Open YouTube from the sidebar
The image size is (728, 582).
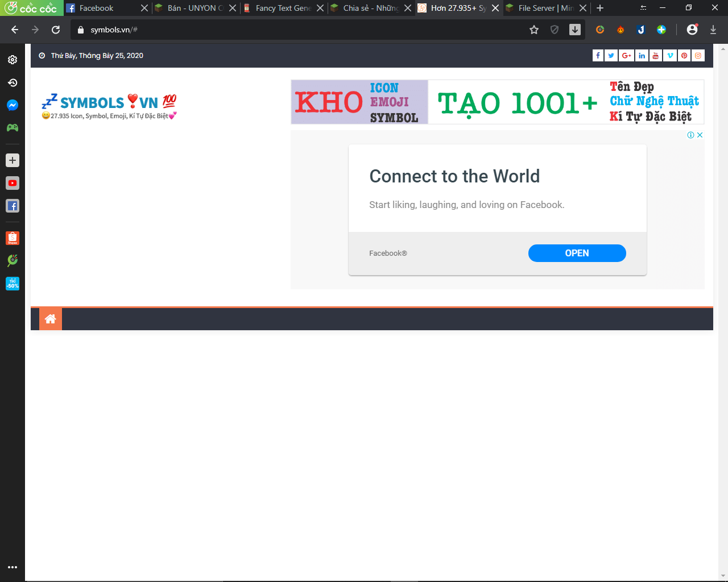click(13, 183)
